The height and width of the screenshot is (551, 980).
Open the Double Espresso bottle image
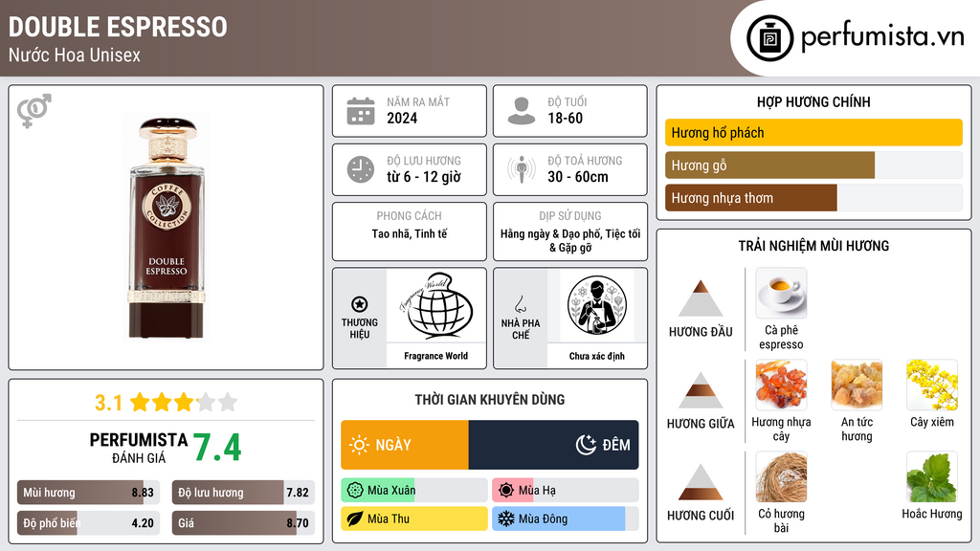(167, 228)
